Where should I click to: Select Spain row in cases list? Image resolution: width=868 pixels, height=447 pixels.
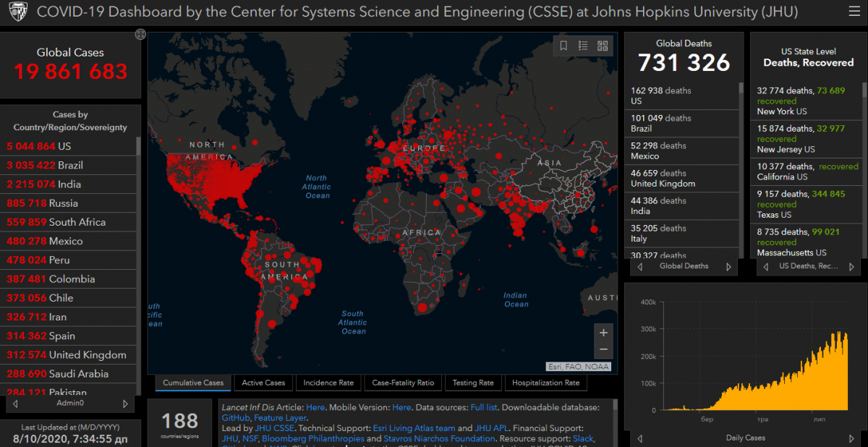68,336
